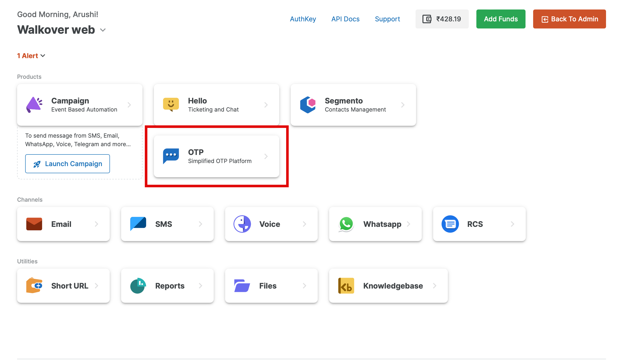635x364 pixels.
Task: Open the Voice channel label
Action: pos(270,224)
